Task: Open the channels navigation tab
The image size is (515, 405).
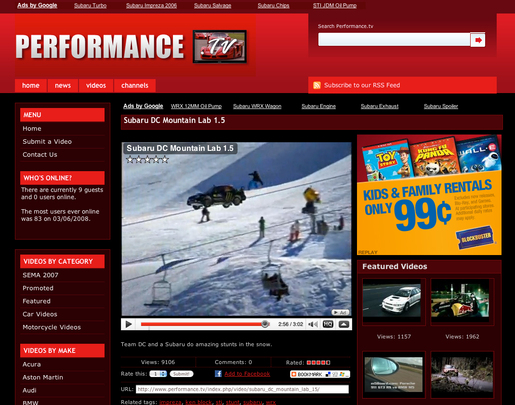Action: coord(135,86)
